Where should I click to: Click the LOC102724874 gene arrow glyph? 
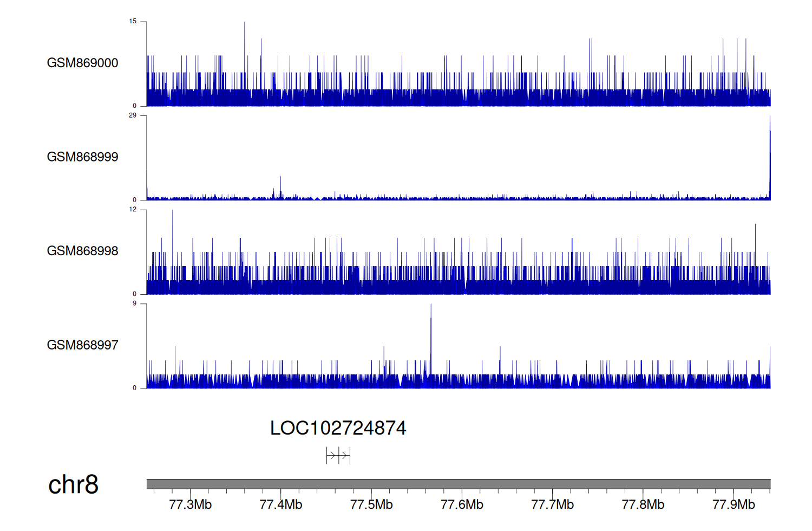pos(338,456)
